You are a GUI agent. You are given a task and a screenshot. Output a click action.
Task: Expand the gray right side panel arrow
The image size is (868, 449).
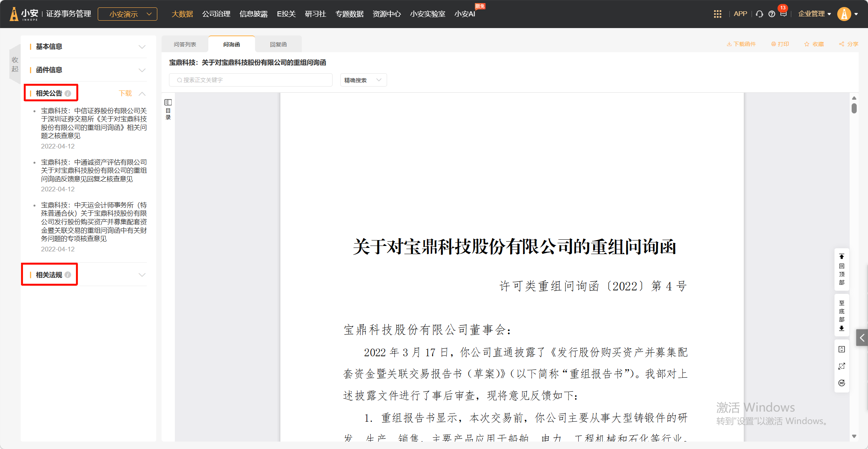(x=862, y=338)
